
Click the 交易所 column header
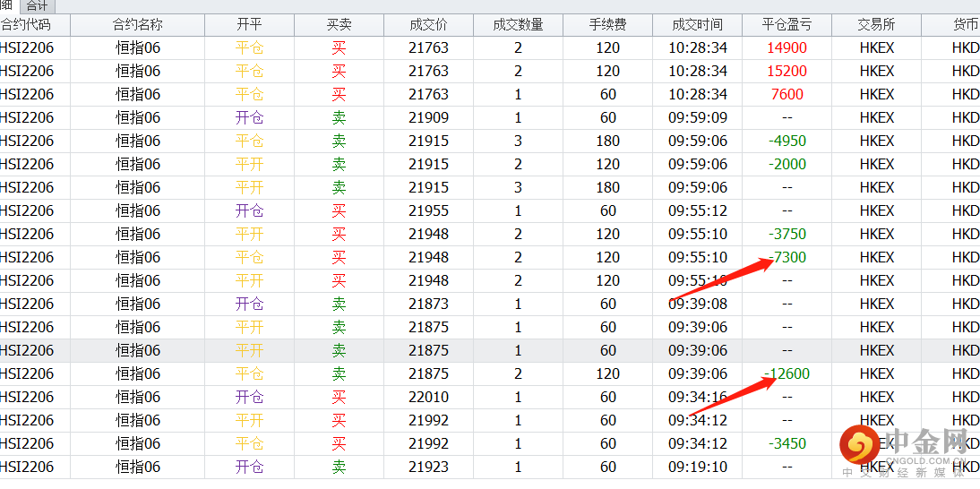(876, 25)
